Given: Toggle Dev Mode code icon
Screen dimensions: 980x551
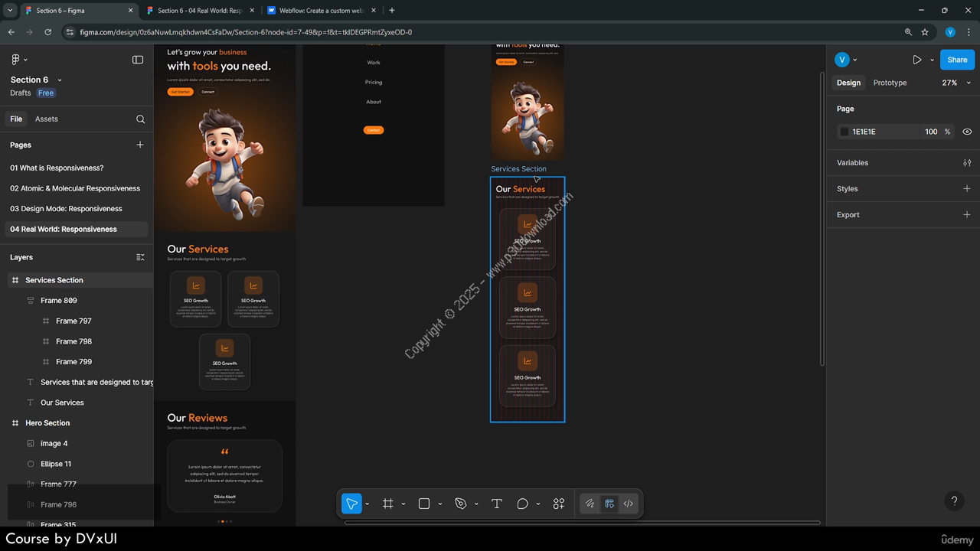Looking at the screenshot, I should 629,504.
